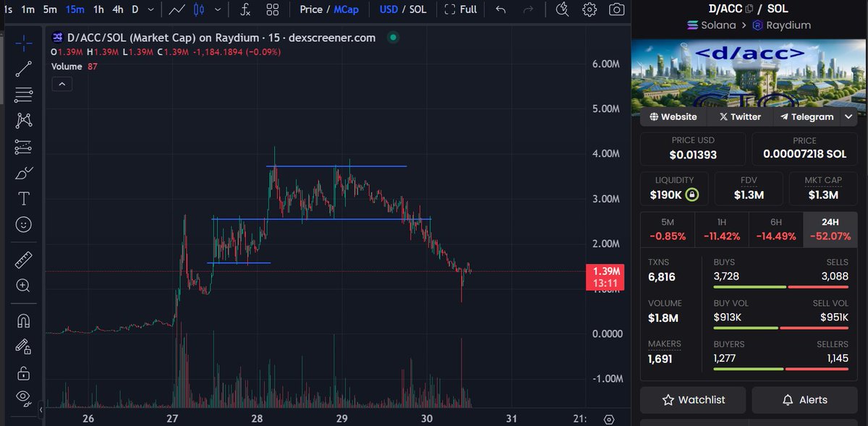
Task: Select the ruler measure tool
Action: 23,259
